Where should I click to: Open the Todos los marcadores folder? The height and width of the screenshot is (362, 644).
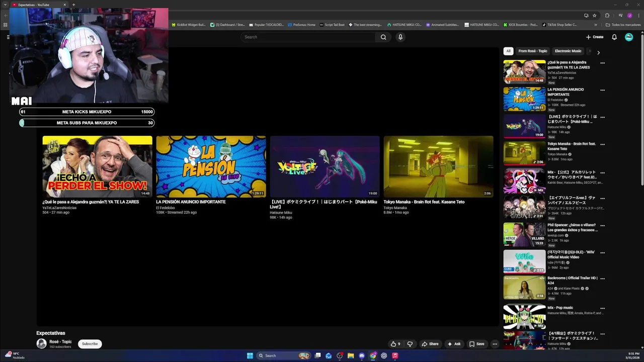pyautogui.click(x=623, y=25)
